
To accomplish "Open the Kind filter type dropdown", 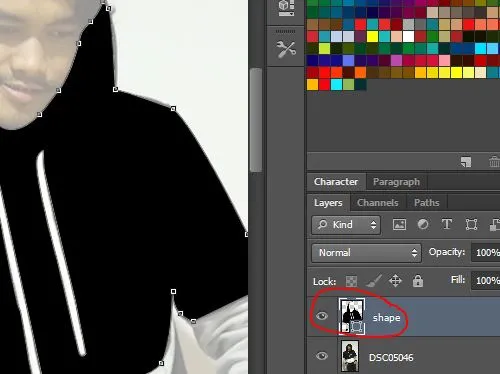I will coord(346,225).
